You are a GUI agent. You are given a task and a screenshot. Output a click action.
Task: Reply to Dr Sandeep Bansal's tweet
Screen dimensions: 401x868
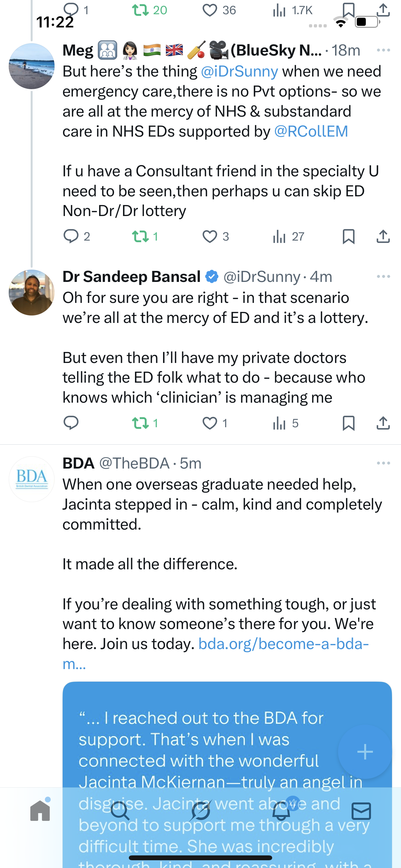click(71, 423)
